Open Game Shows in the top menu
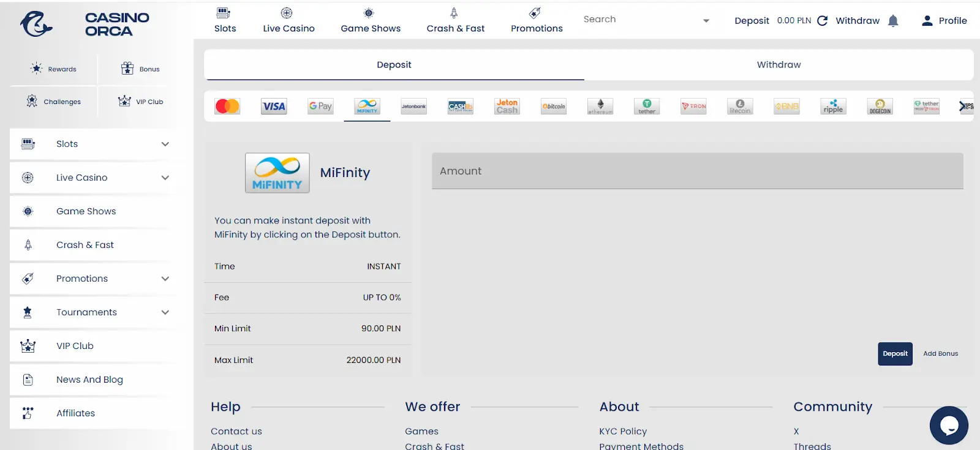The width and height of the screenshot is (980, 450). coord(371,21)
